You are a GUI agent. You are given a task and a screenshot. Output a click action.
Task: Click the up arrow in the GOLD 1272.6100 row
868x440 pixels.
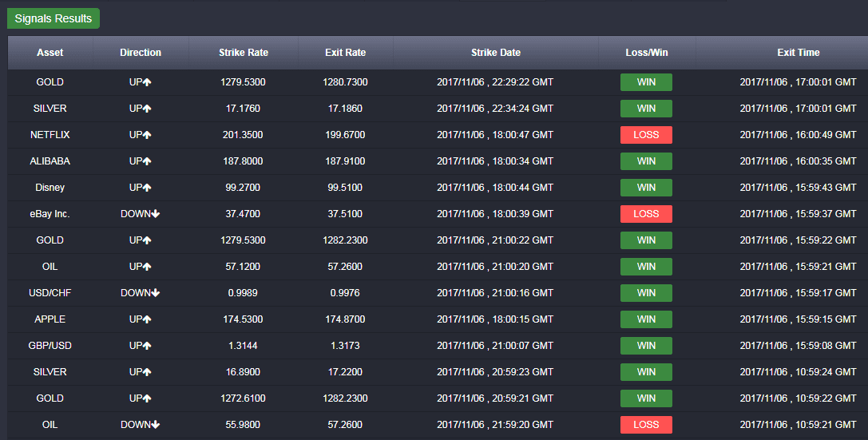147,398
